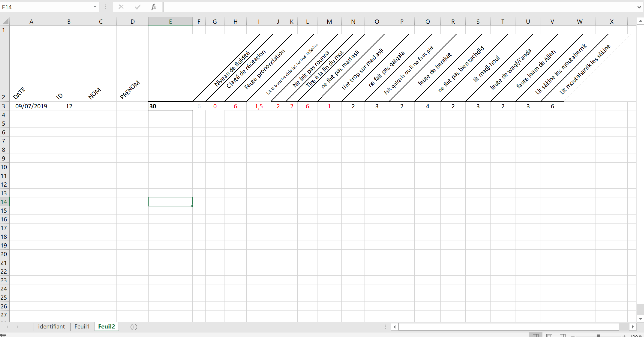Select the ID cell containing 12

pos(69,106)
